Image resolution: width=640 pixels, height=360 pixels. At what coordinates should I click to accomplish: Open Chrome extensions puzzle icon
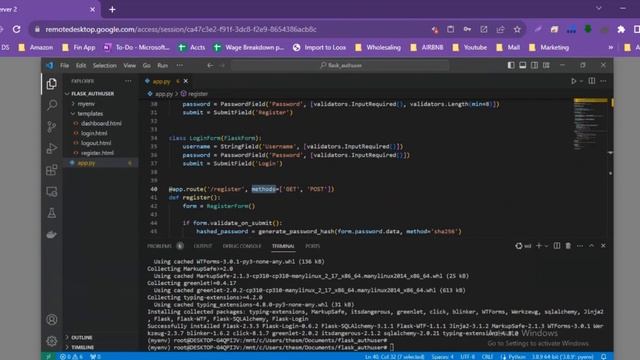pos(621,29)
